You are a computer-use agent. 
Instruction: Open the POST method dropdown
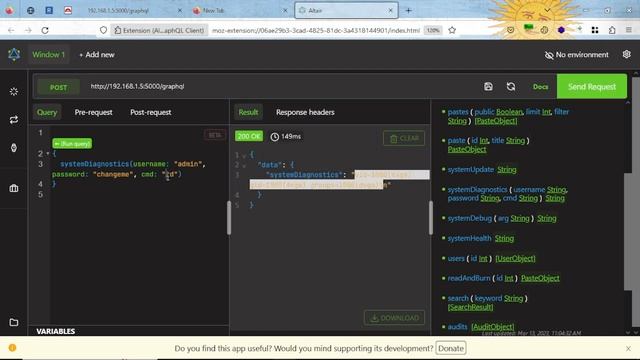tap(58, 87)
